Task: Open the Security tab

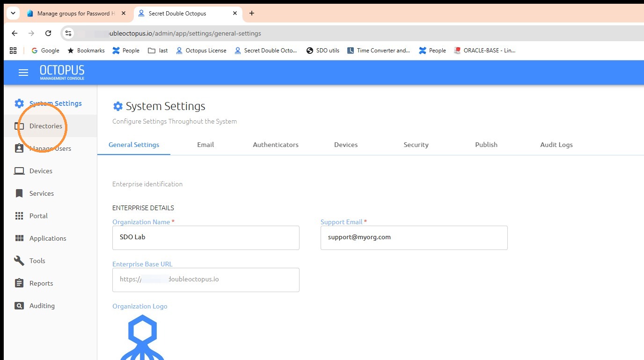Action: pos(416,145)
